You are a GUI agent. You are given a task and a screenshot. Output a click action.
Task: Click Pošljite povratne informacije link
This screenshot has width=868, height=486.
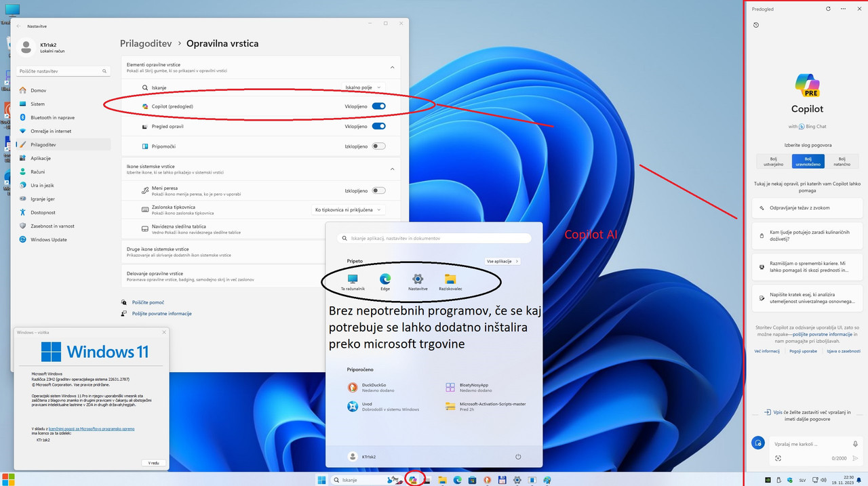[x=161, y=314]
